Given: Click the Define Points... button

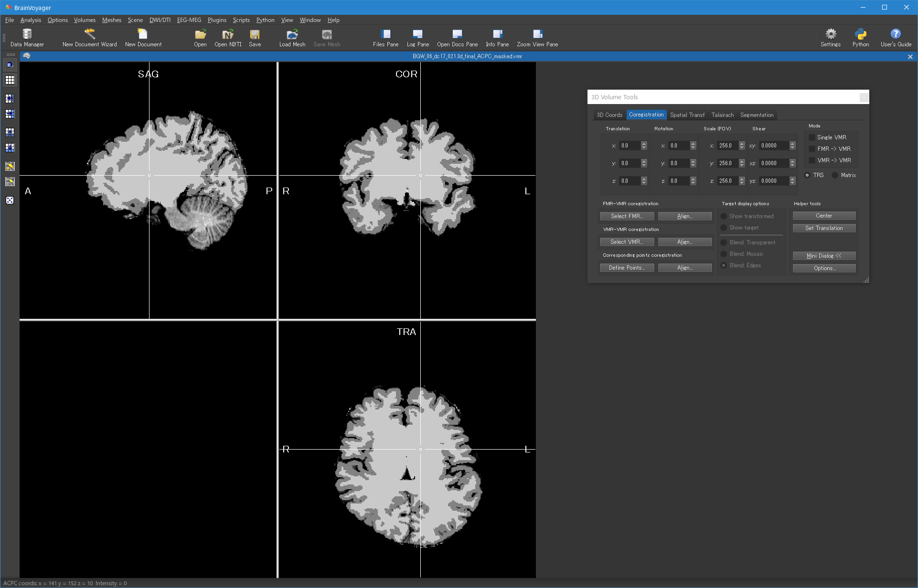Looking at the screenshot, I should [x=627, y=268].
